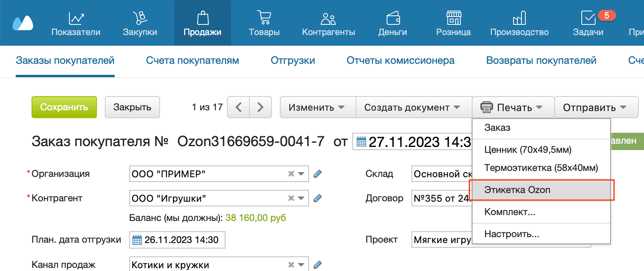Switch to Отчеты комиссионера tab
Screen dimensions: 644x271
point(400,60)
